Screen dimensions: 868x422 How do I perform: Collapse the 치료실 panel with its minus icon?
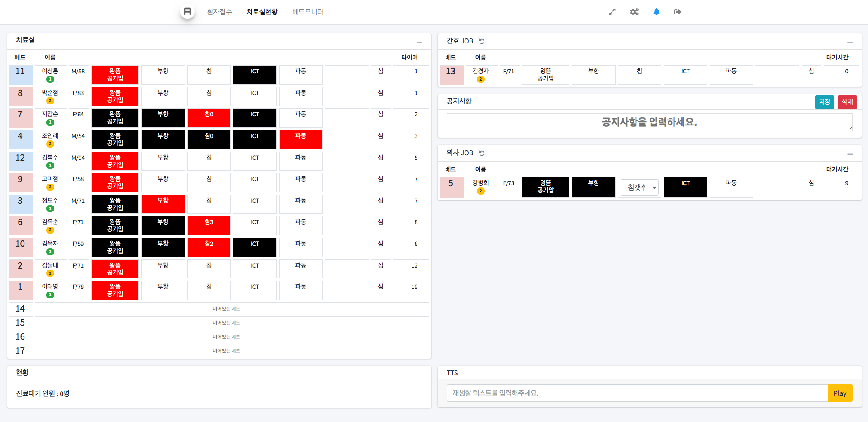point(419,41)
